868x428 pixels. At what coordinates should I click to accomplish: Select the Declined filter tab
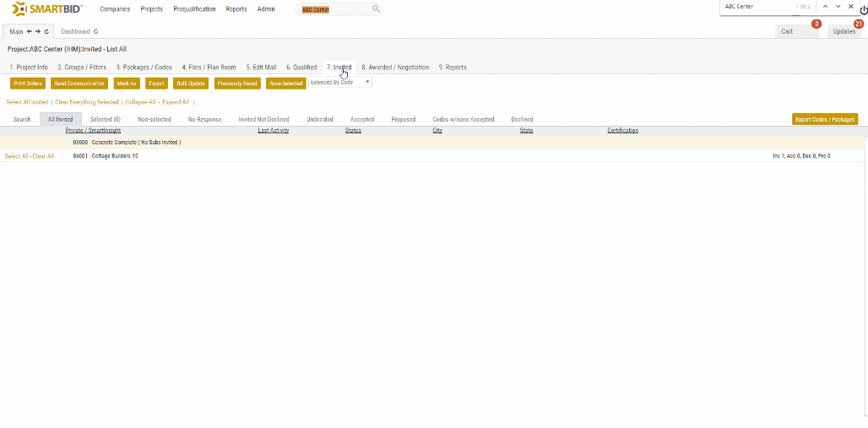(522, 119)
